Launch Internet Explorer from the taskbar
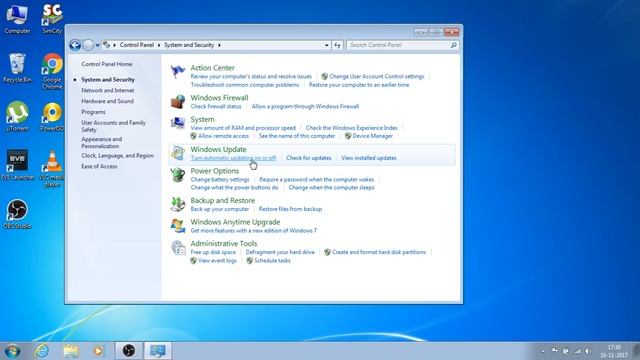The width and height of the screenshot is (640, 360). coord(42,351)
